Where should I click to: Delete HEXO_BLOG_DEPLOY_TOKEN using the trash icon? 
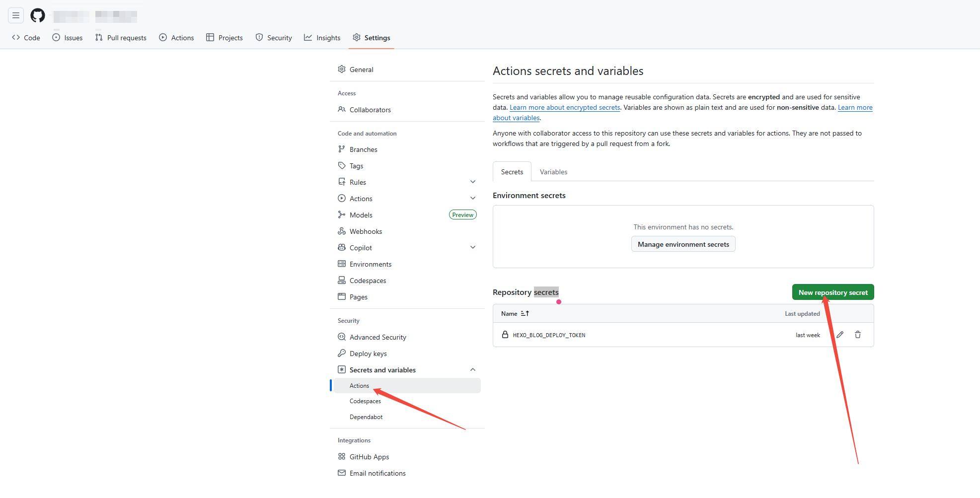tap(858, 335)
